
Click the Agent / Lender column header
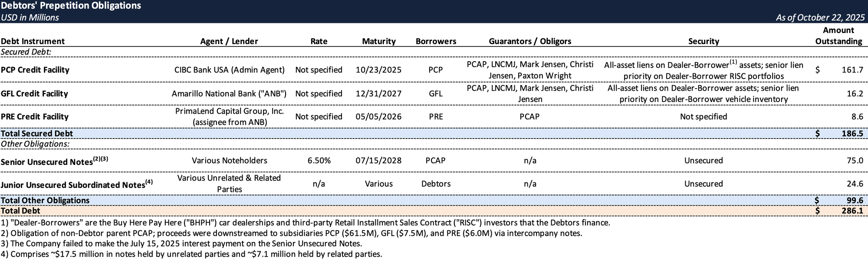coord(229,41)
